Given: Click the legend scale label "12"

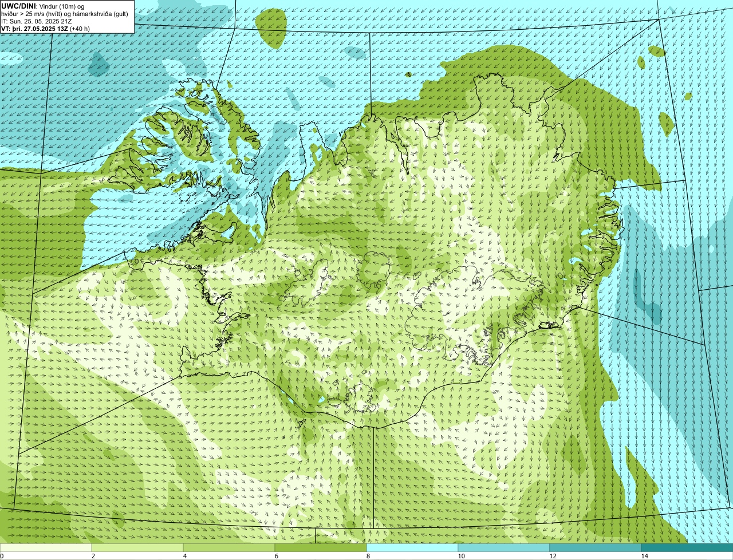Looking at the screenshot, I should [x=553, y=556].
